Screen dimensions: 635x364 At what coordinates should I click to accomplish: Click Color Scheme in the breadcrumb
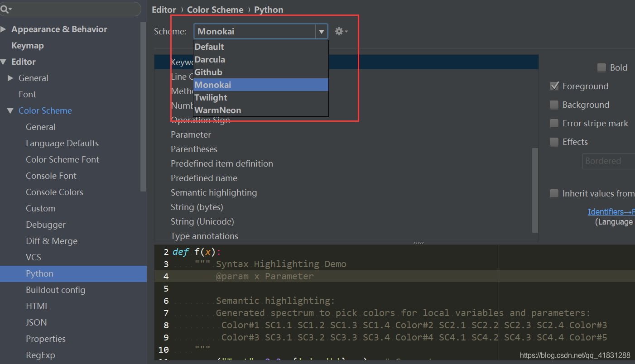[x=215, y=10]
